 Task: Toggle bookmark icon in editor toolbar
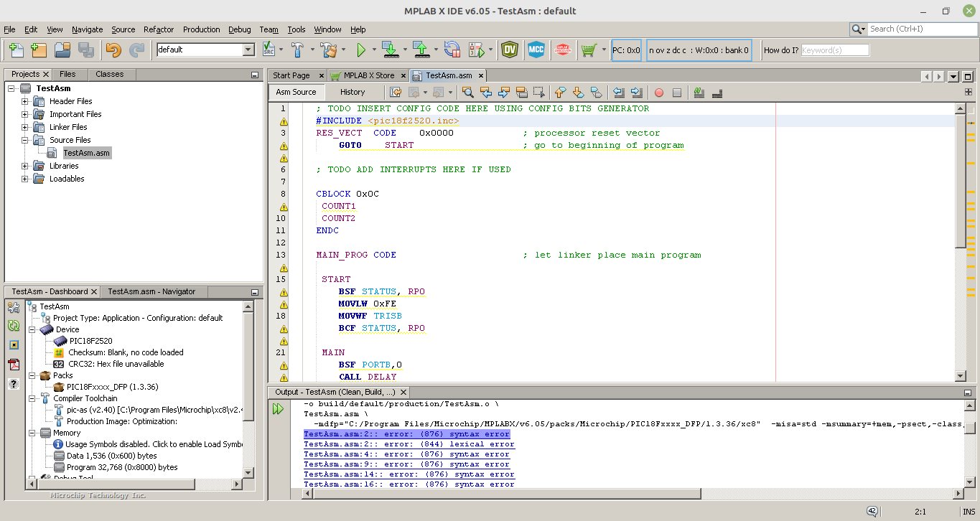[x=596, y=92]
